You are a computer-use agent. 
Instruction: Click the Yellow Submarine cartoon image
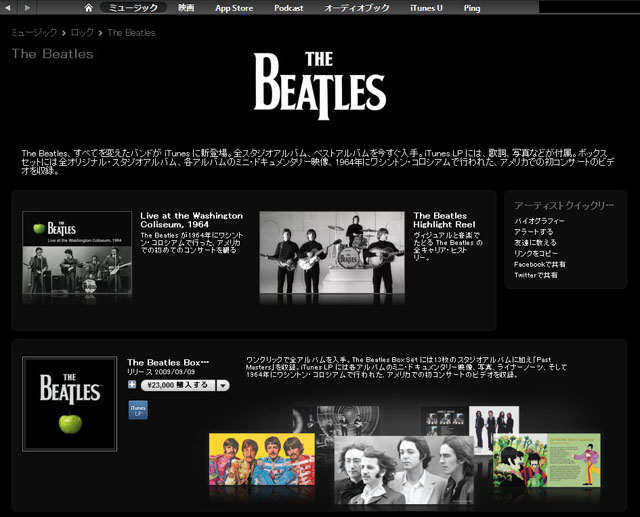547,460
